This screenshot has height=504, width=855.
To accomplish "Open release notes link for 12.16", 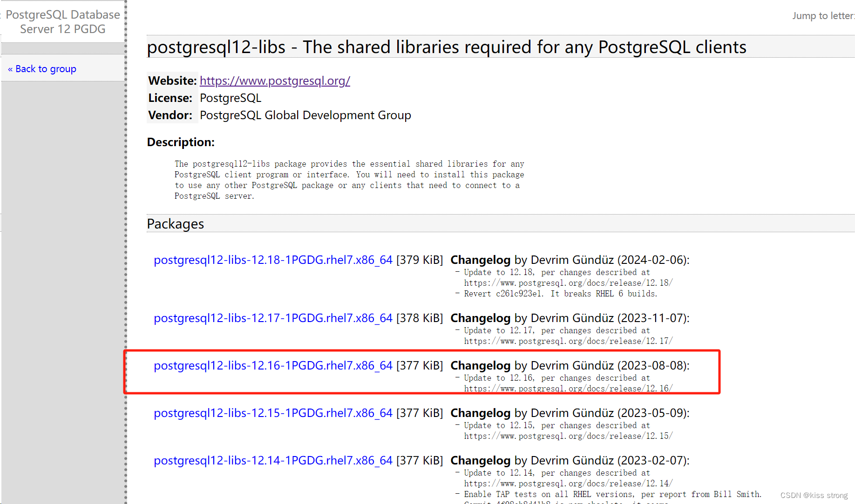I will [568, 388].
